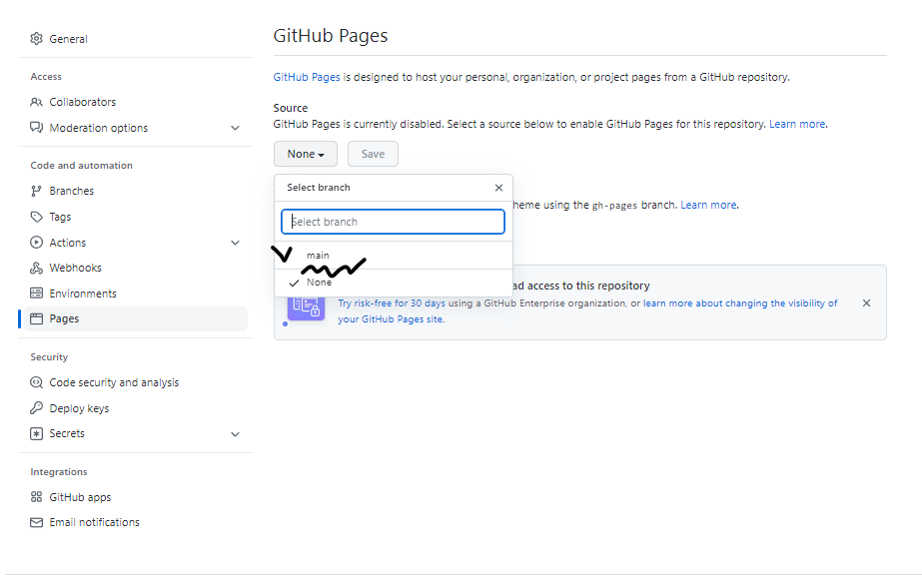Click the Actions play icon

(36, 242)
